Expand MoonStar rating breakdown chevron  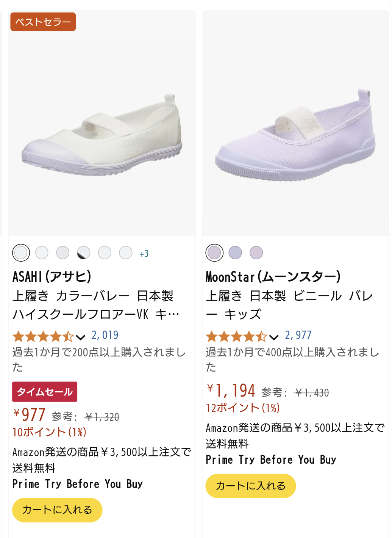pos(273,337)
